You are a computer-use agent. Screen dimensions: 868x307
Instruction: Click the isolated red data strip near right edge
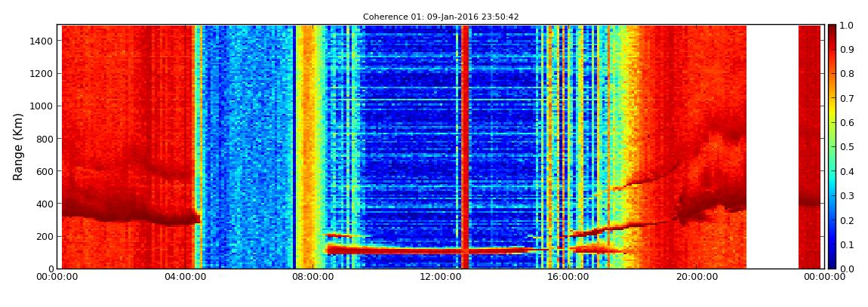click(809, 146)
